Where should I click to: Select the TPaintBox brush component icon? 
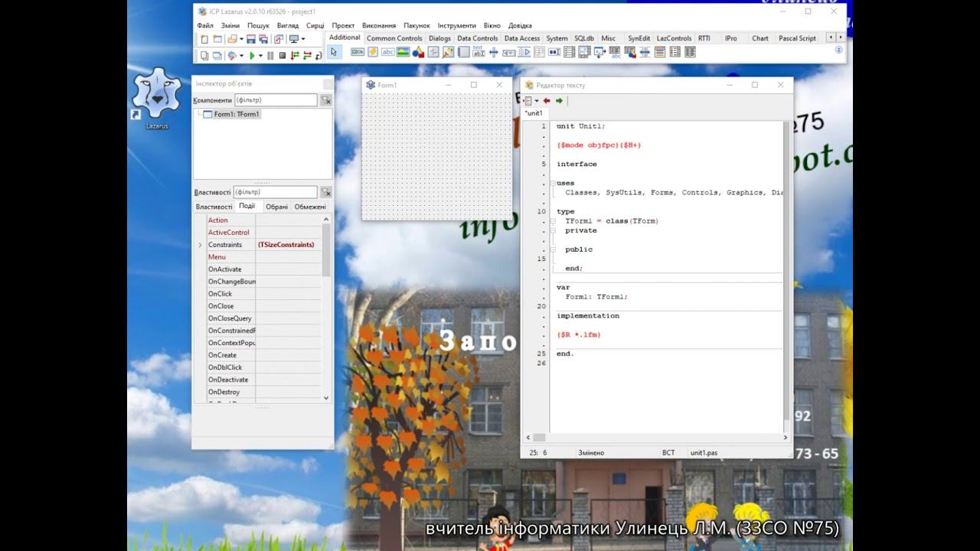click(x=448, y=52)
